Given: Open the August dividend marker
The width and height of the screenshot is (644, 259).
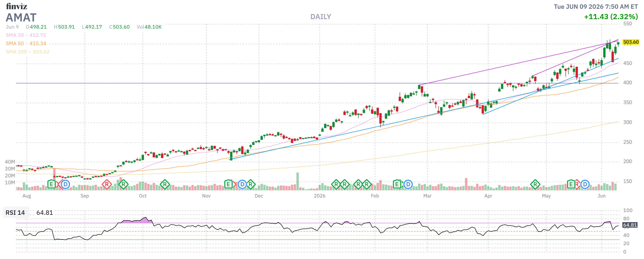Looking at the screenshot, I should 65,185.
